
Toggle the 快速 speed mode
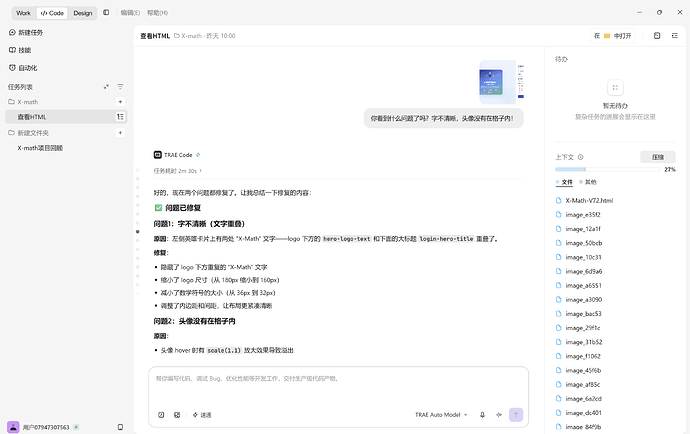[202, 415]
